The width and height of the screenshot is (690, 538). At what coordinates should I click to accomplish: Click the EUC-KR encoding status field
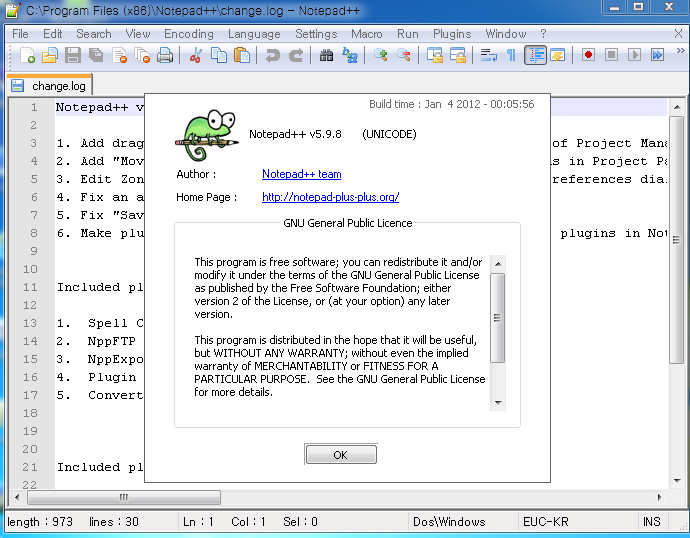(577, 522)
